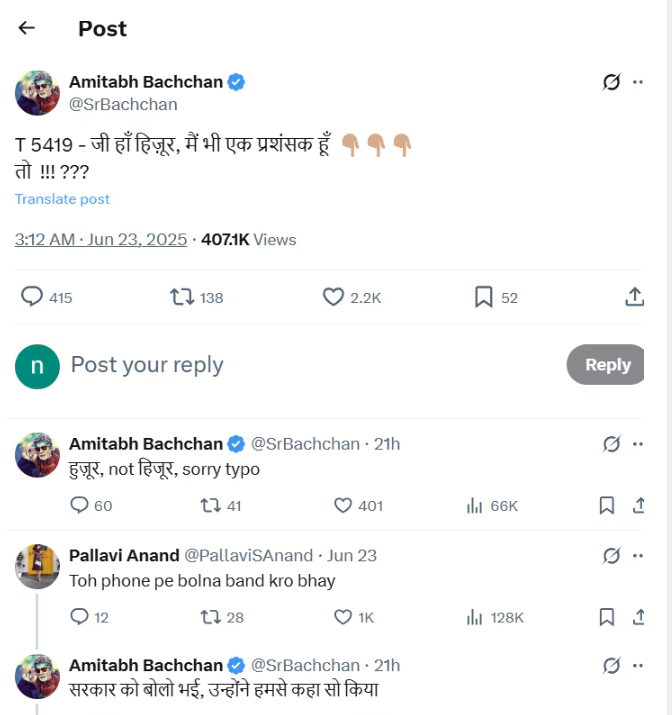Open the more options menu on main post
The height and width of the screenshot is (715, 672).
638,82
